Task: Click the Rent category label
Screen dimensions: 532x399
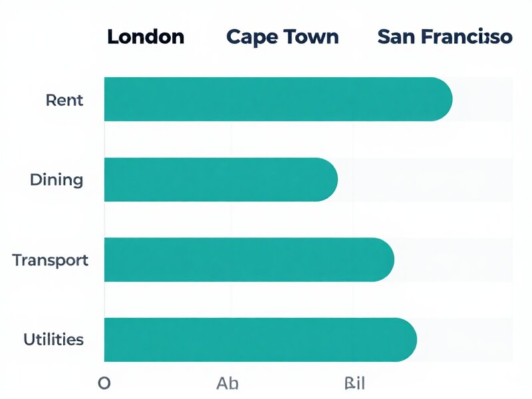Action: click(65, 100)
